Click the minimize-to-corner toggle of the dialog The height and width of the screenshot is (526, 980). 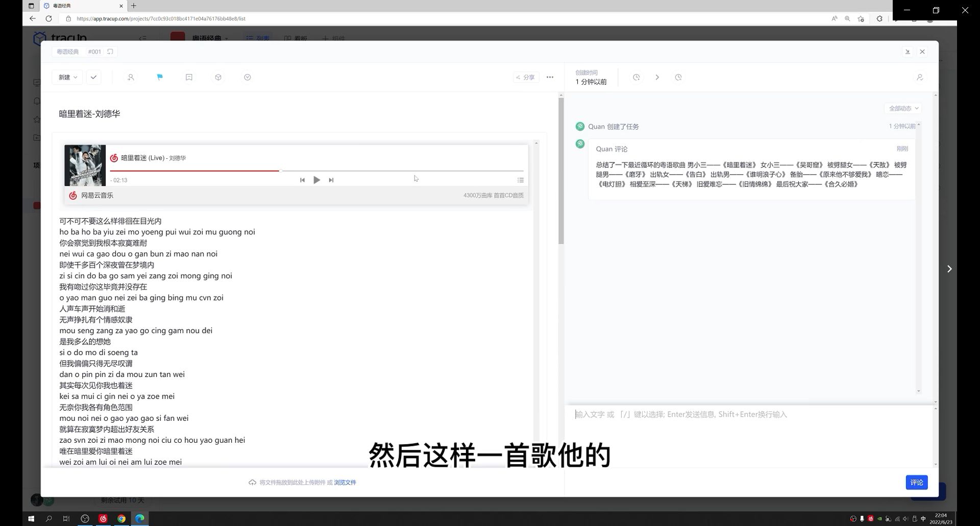click(x=908, y=52)
